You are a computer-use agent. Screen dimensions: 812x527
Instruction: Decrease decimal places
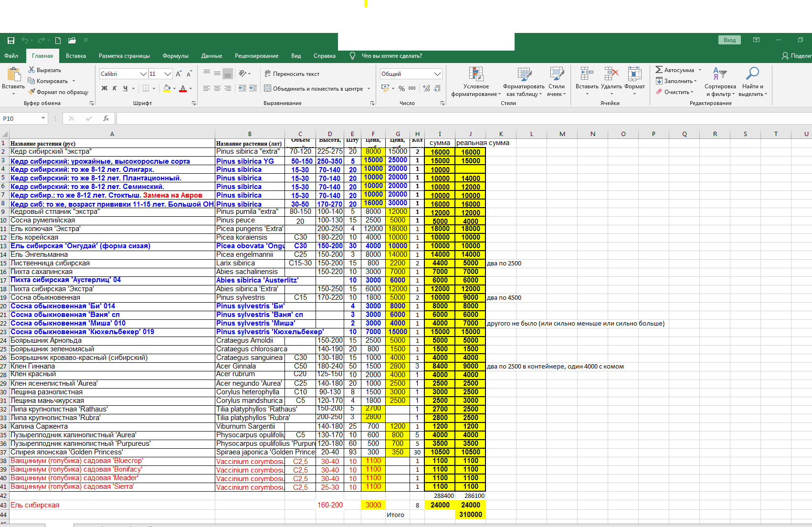click(x=437, y=88)
